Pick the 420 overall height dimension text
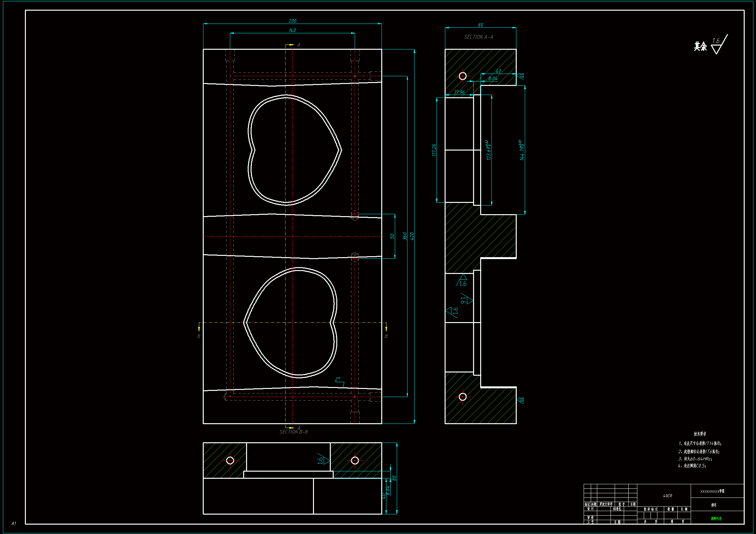The height and width of the screenshot is (534, 756). 412,236
